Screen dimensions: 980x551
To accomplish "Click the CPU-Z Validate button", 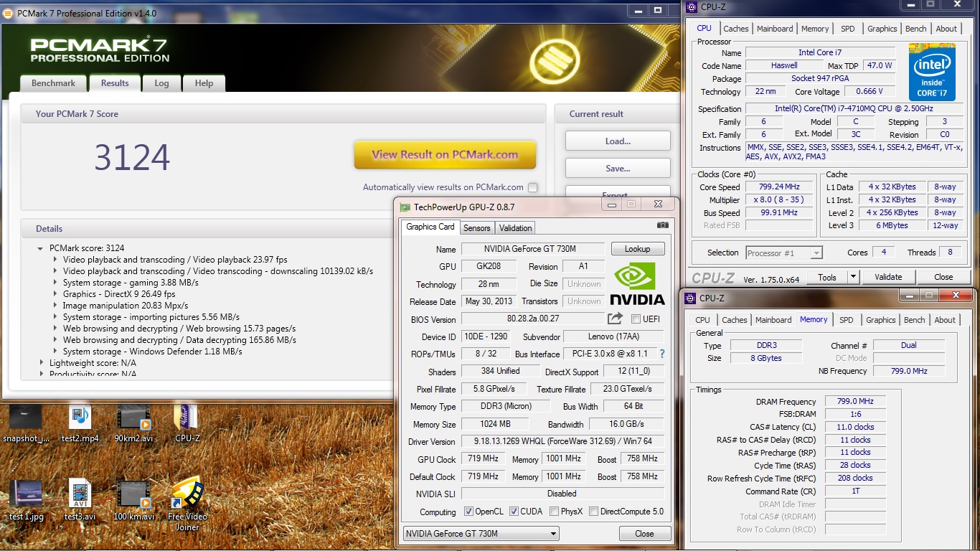I will coord(888,277).
